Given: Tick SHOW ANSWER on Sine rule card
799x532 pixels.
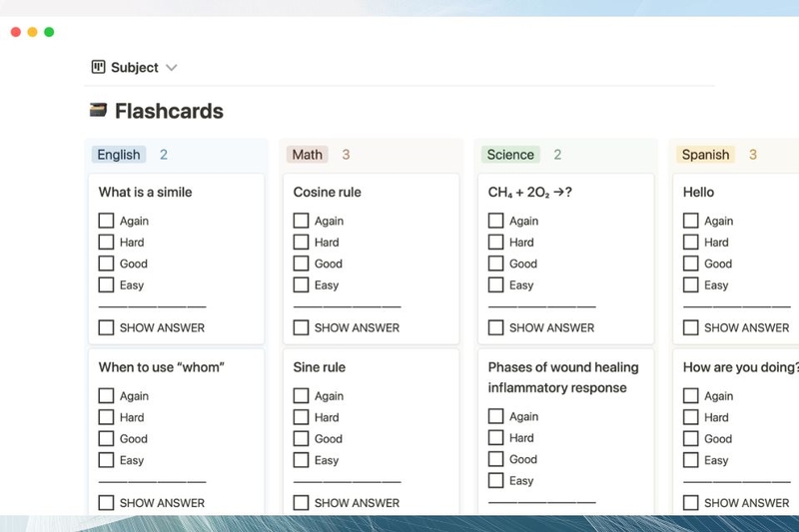Looking at the screenshot, I should (x=301, y=502).
